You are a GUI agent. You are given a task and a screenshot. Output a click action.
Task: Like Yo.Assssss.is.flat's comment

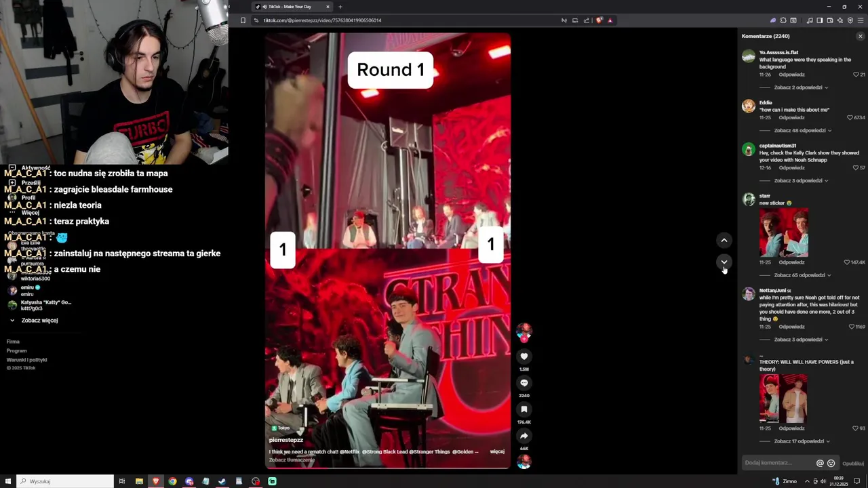click(855, 75)
